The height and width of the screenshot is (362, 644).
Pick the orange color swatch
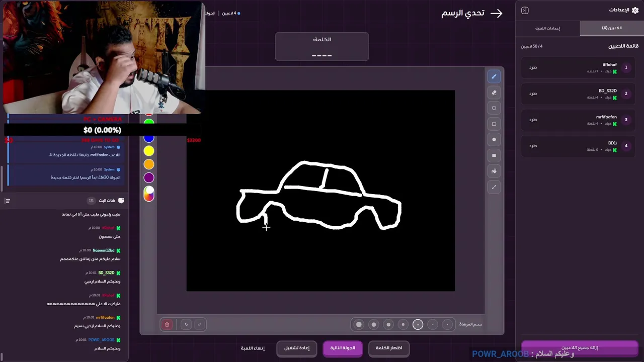point(149,164)
